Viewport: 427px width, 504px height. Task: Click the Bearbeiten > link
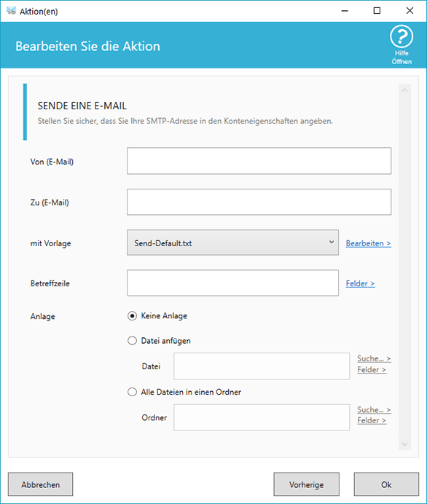click(x=369, y=243)
